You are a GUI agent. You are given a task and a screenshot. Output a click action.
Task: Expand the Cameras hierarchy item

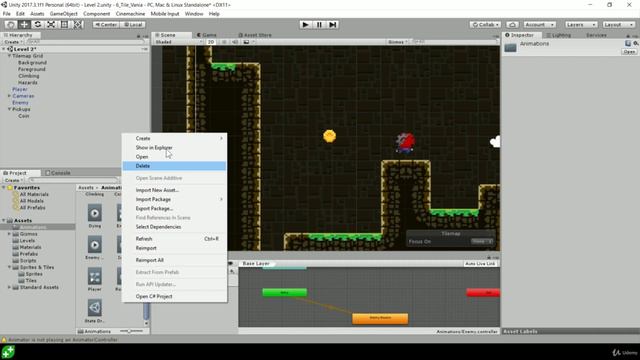point(9,96)
